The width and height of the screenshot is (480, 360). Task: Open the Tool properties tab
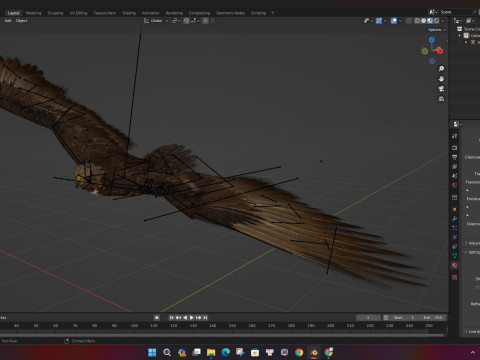click(455, 136)
